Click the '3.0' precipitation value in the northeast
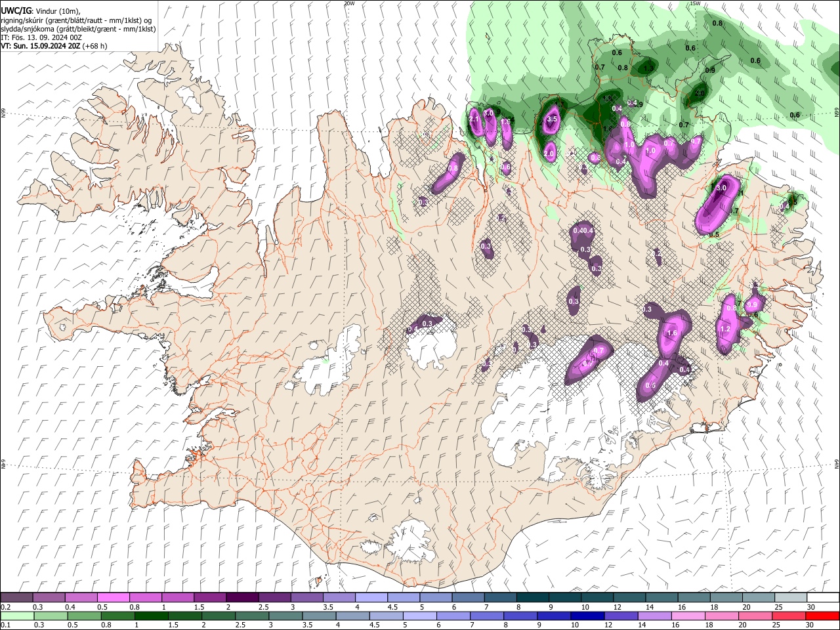 click(x=721, y=188)
